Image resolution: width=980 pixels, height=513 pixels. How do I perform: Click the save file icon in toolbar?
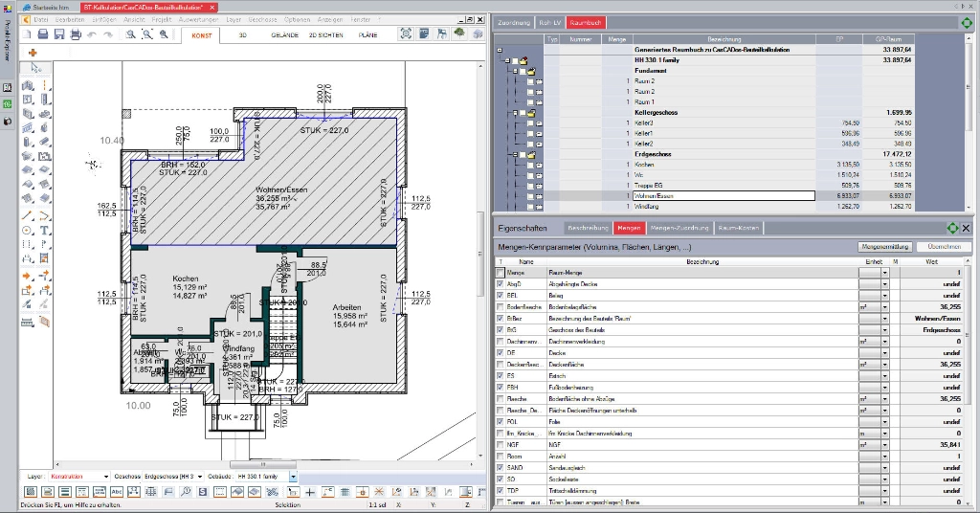click(x=58, y=34)
